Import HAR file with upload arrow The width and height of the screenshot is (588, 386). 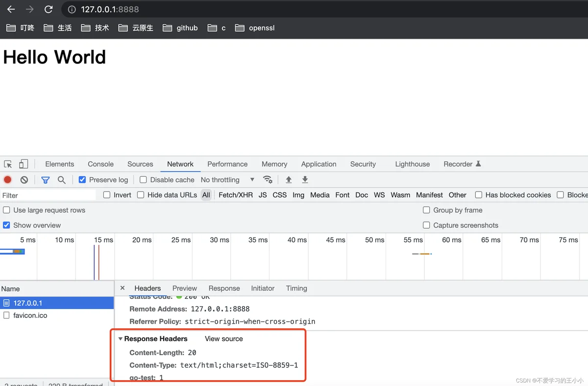[289, 180]
